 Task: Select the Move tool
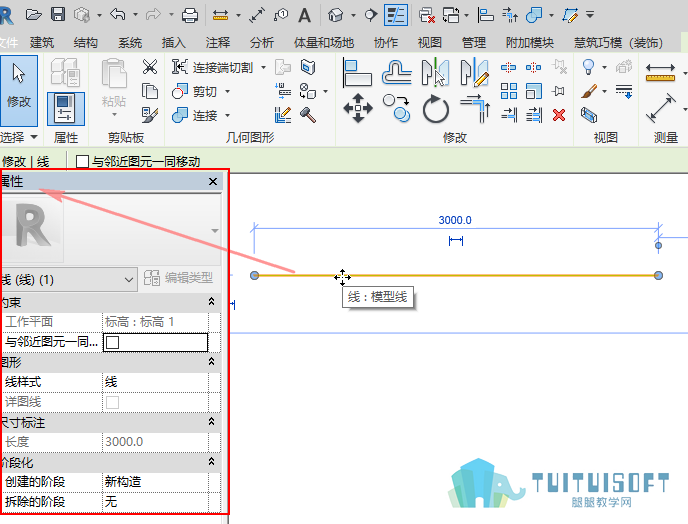pyautogui.click(x=358, y=108)
